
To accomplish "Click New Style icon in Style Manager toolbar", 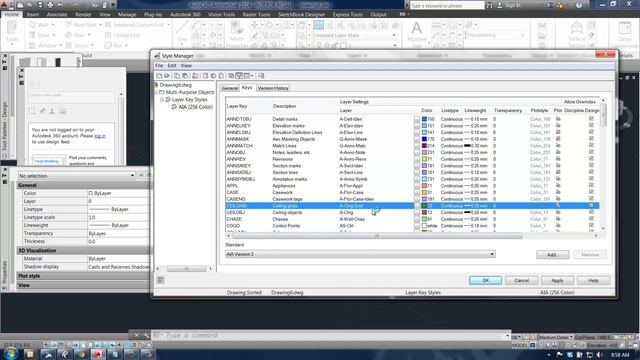I will coord(206,76).
